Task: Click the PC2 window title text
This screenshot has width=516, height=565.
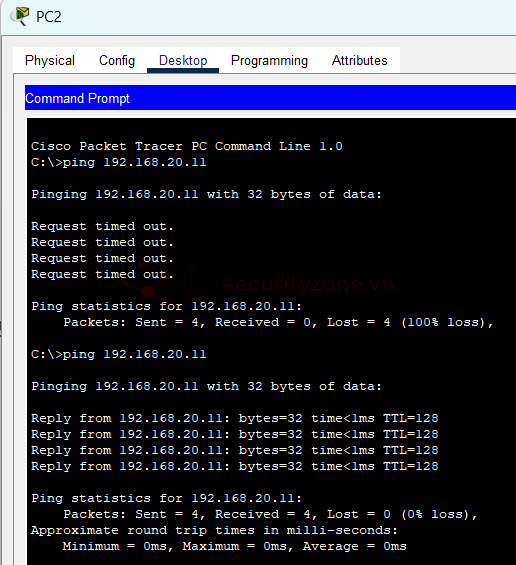Action: click(x=49, y=17)
